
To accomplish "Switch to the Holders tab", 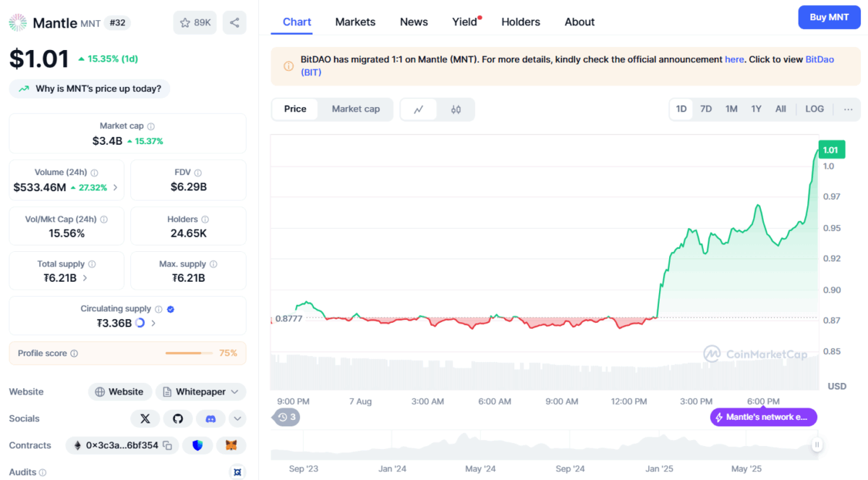I will point(521,22).
